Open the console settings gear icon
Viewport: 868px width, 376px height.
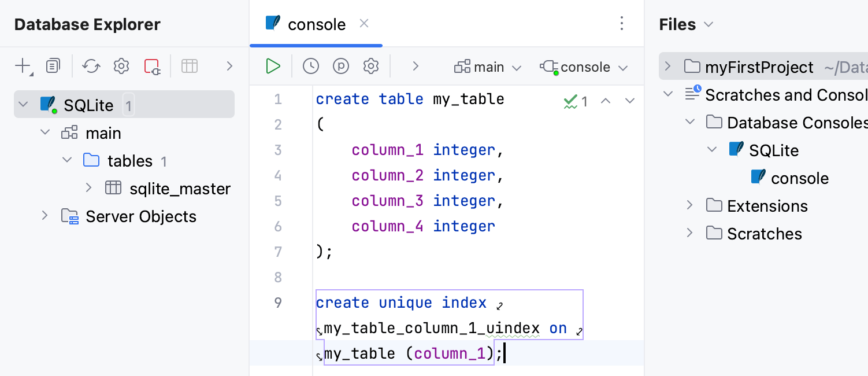click(371, 67)
